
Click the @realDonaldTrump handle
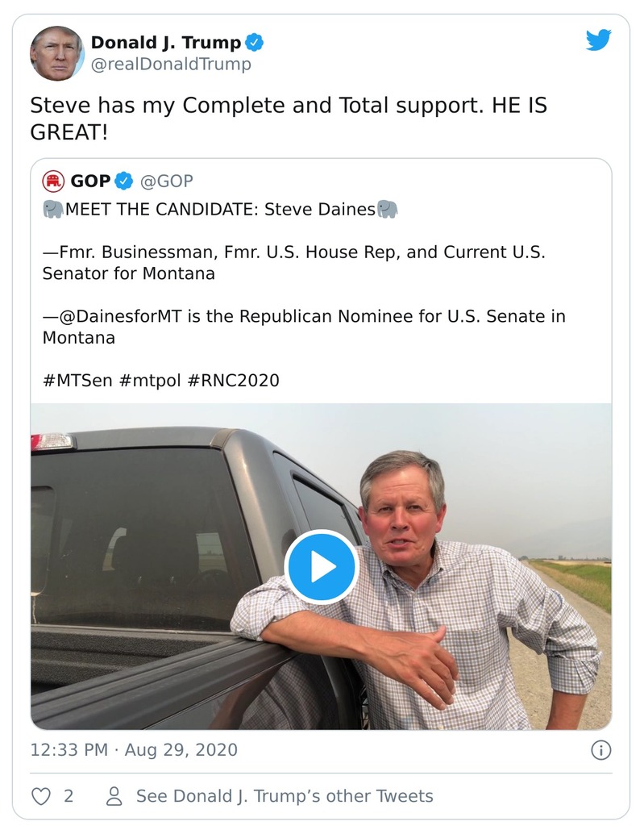pyautogui.click(x=171, y=65)
